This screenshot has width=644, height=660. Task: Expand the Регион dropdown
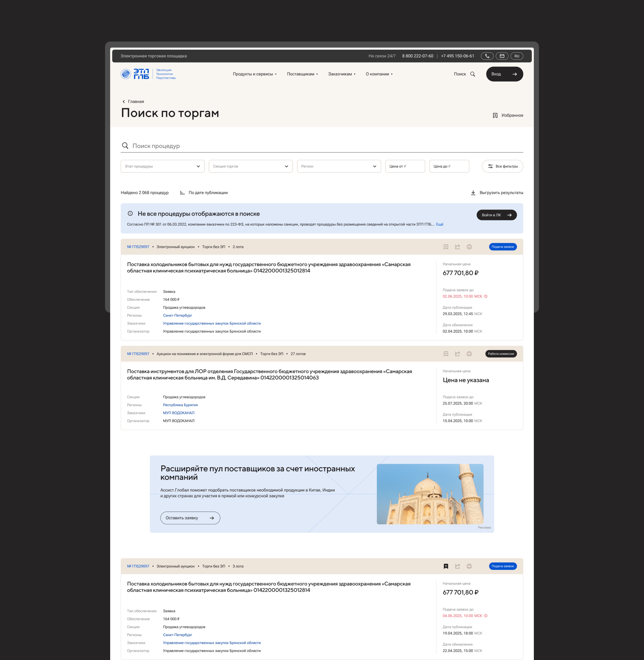click(339, 166)
